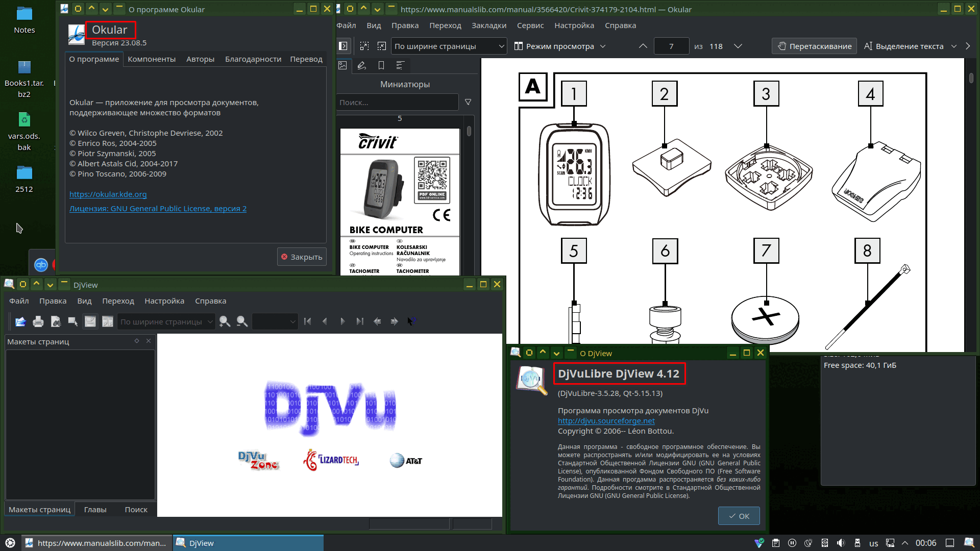
Task: Open the Сервис menu in Okular
Action: point(530,26)
